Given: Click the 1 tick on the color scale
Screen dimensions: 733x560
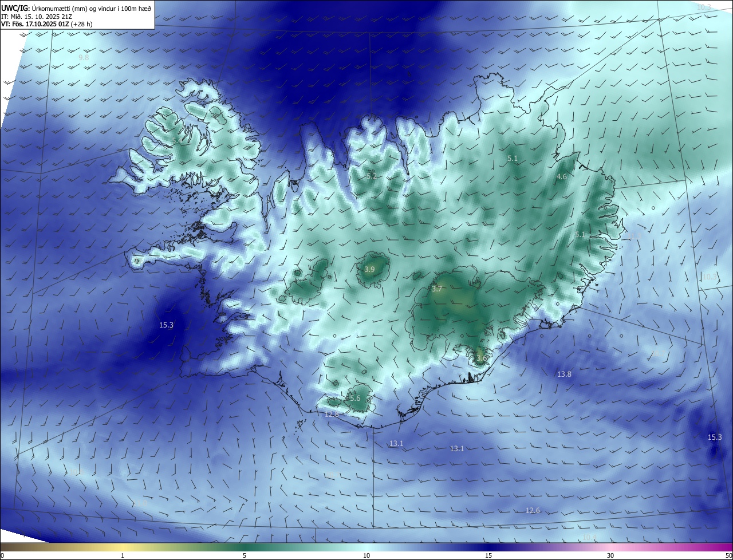Looking at the screenshot, I should (x=123, y=555).
